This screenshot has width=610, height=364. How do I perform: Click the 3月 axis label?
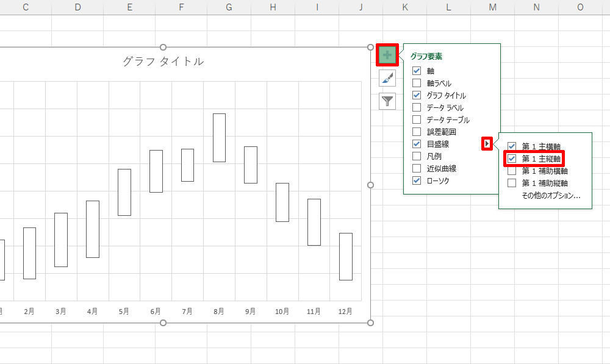coord(60,311)
